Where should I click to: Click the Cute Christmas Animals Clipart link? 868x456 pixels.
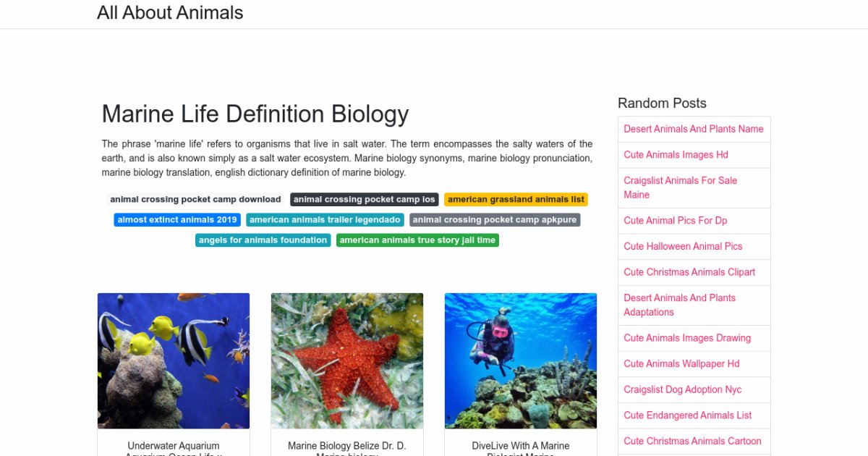pyautogui.click(x=689, y=272)
